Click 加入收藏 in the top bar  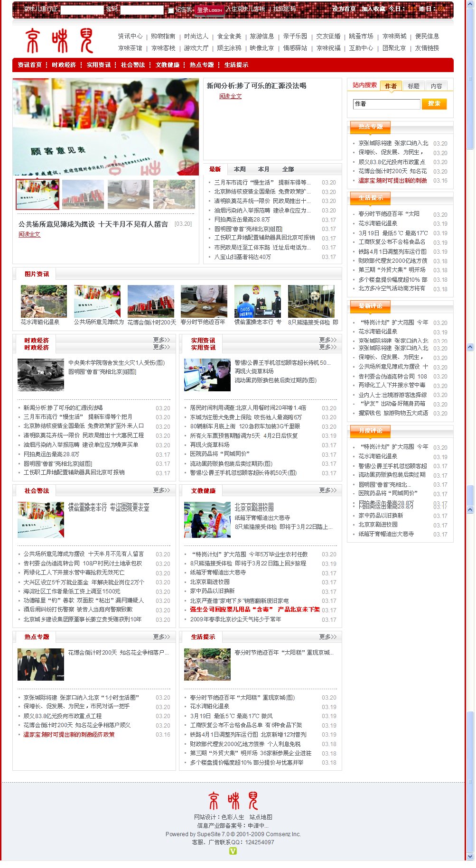[x=373, y=9]
